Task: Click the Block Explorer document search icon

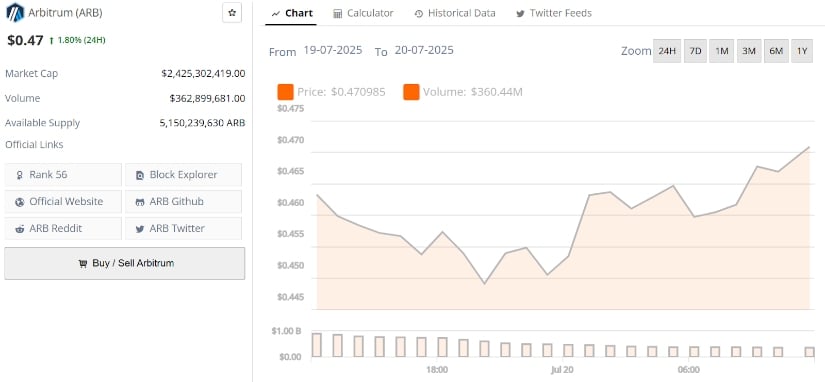Action: pyautogui.click(x=140, y=175)
